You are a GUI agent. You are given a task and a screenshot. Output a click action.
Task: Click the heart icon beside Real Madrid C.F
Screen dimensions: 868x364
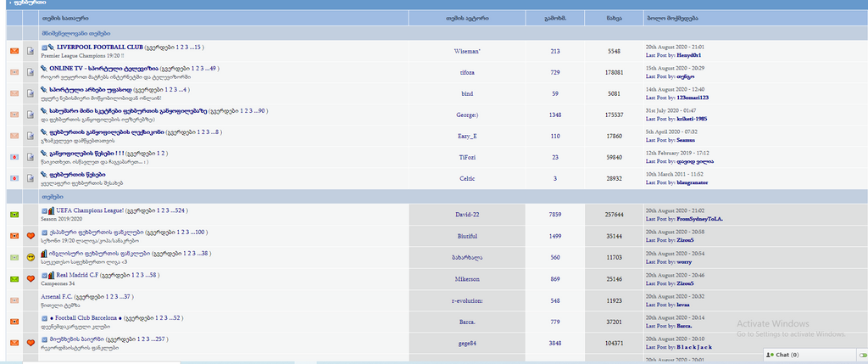point(31,278)
